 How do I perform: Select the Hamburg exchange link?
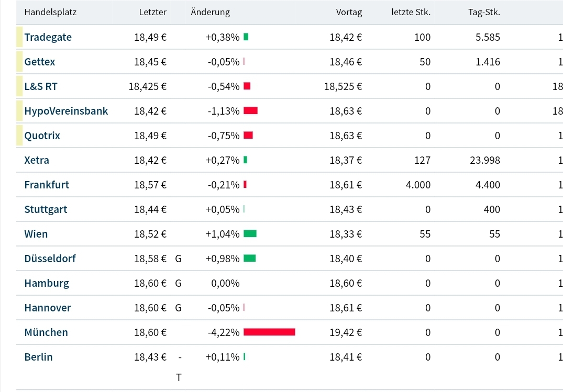point(47,283)
